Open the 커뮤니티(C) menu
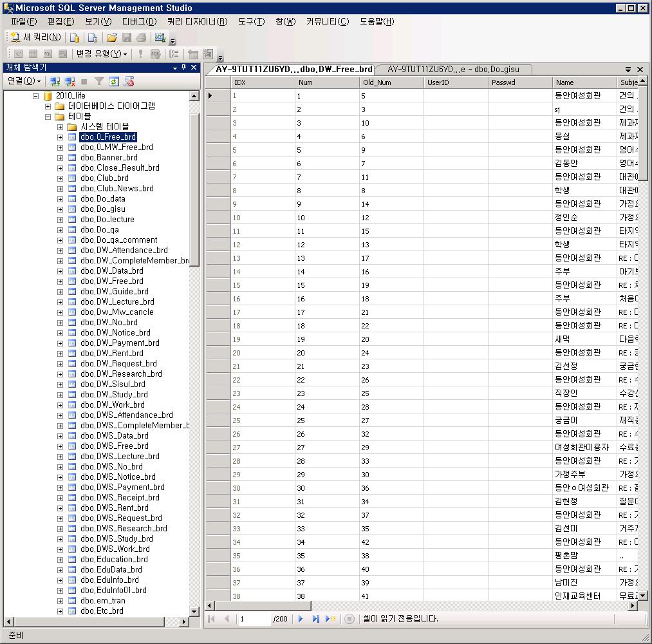The height and width of the screenshot is (644, 652). point(328,22)
